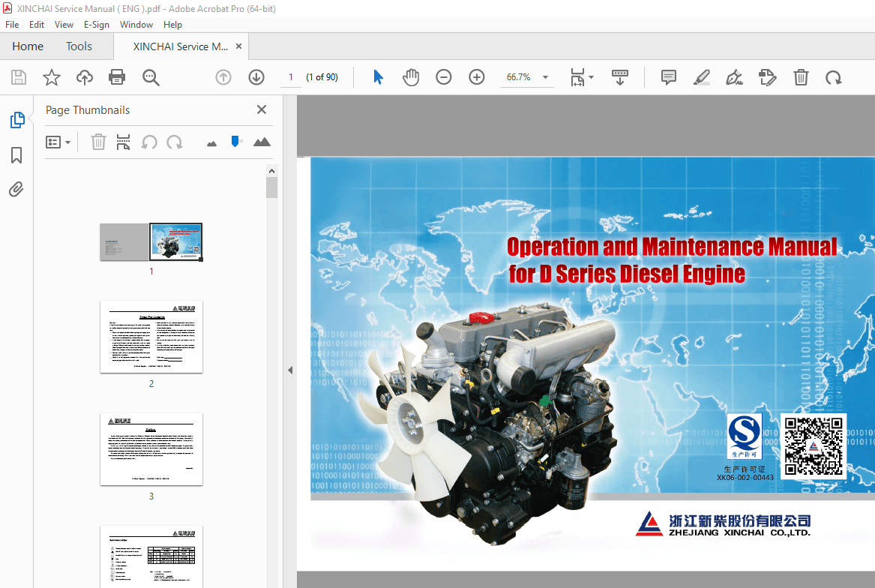The height and width of the screenshot is (588, 875).
Task: Delete selected pages with trash icon
Action: 98,142
